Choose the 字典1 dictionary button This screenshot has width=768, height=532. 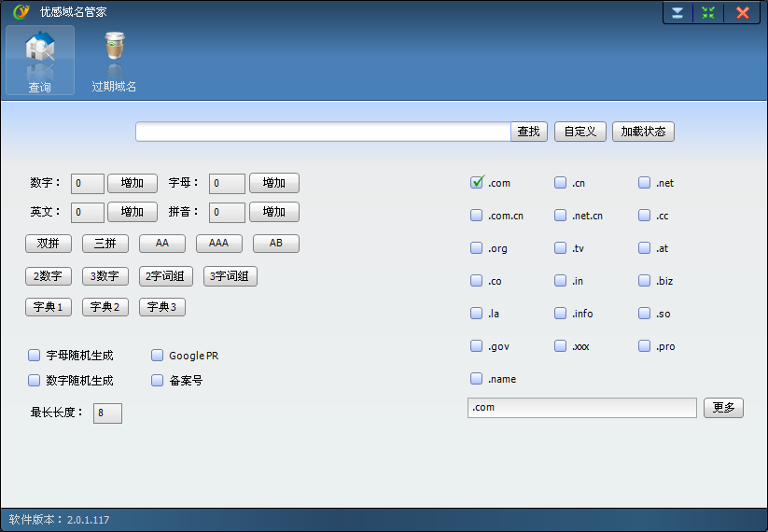coord(49,307)
